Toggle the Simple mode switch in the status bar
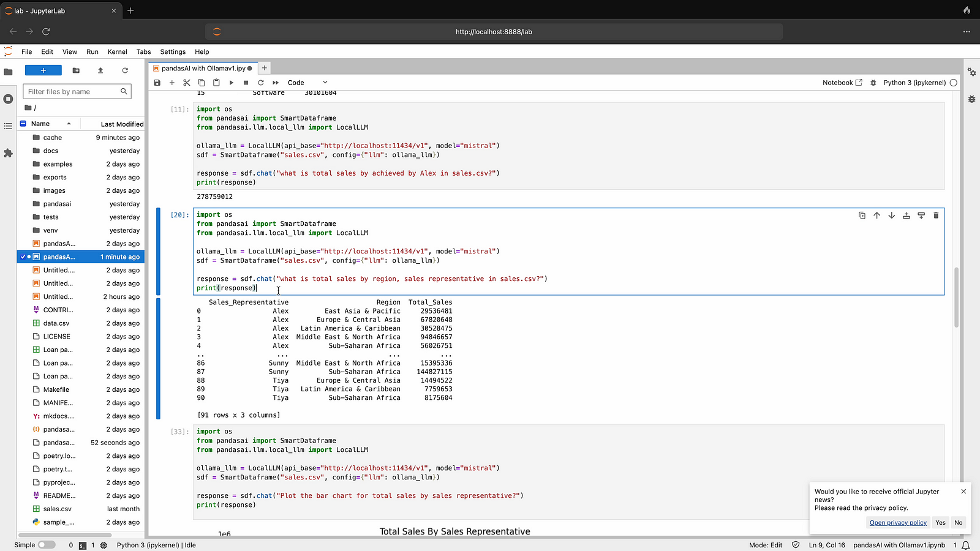Viewport: 980px width, 551px height. click(46, 545)
